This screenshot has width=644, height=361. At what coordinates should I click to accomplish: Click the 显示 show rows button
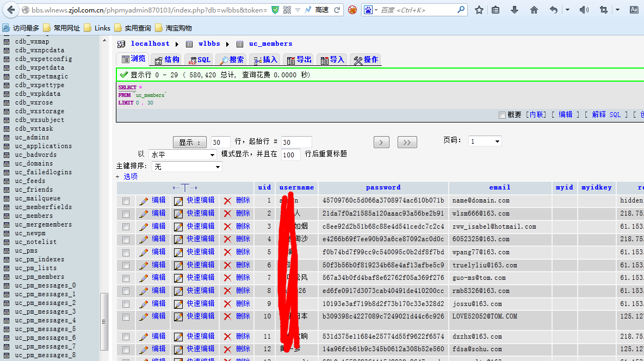click(x=189, y=142)
